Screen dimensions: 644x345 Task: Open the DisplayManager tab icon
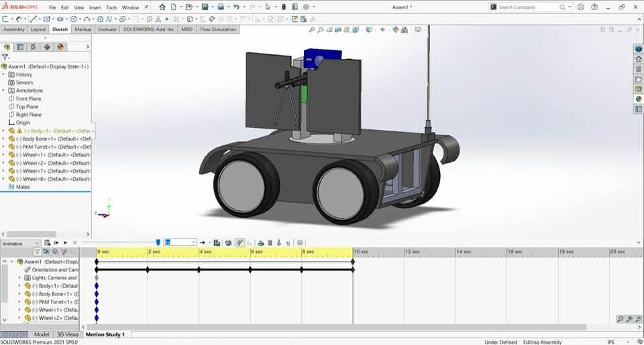point(60,47)
